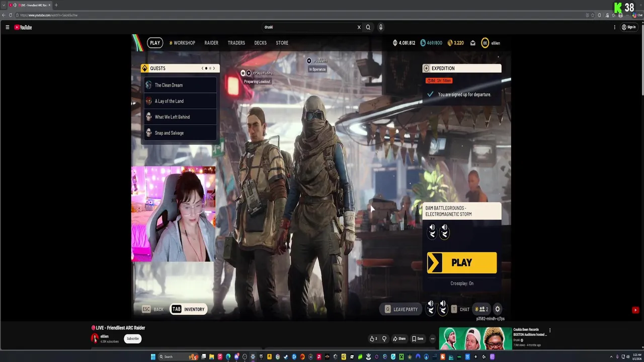Open What We Left Behind quest
Screen dimensions: 644x362
click(x=180, y=117)
